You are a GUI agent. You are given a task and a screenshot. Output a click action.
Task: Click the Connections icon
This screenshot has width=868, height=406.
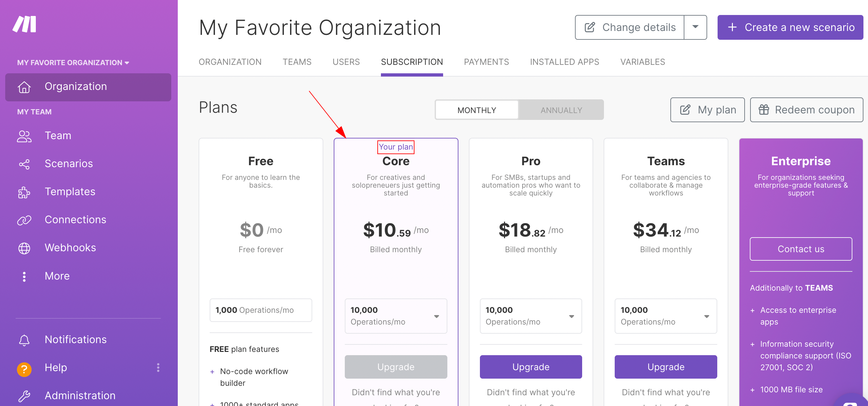click(23, 220)
